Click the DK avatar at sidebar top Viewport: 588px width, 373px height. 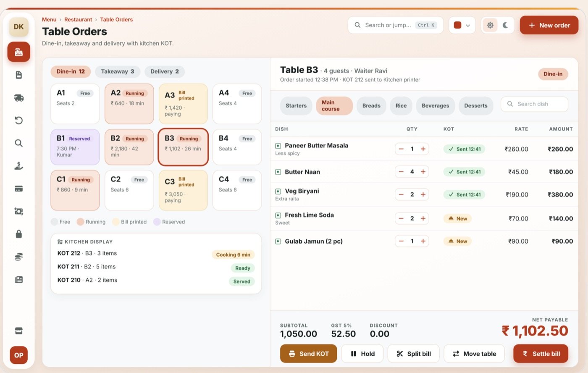(x=18, y=27)
